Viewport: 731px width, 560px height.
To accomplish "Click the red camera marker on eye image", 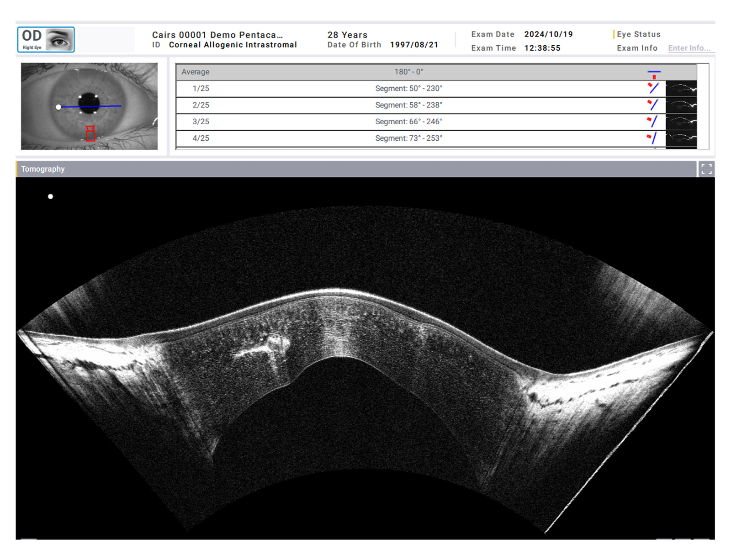I will click(x=90, y=133).
